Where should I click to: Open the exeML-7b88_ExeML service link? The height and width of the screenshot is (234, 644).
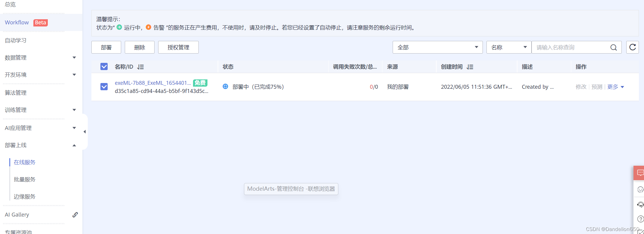tap(153, 83)
